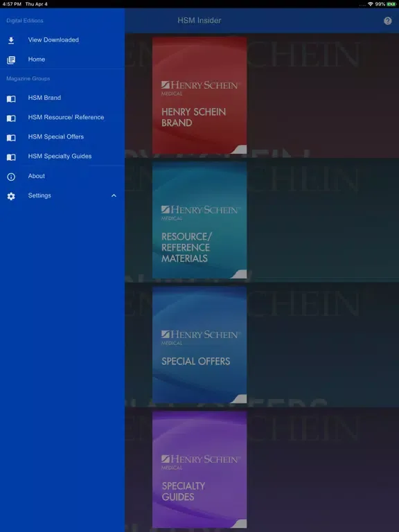
Task: Click the Magazine Groups section heading
Action: (x=28, y=79)
